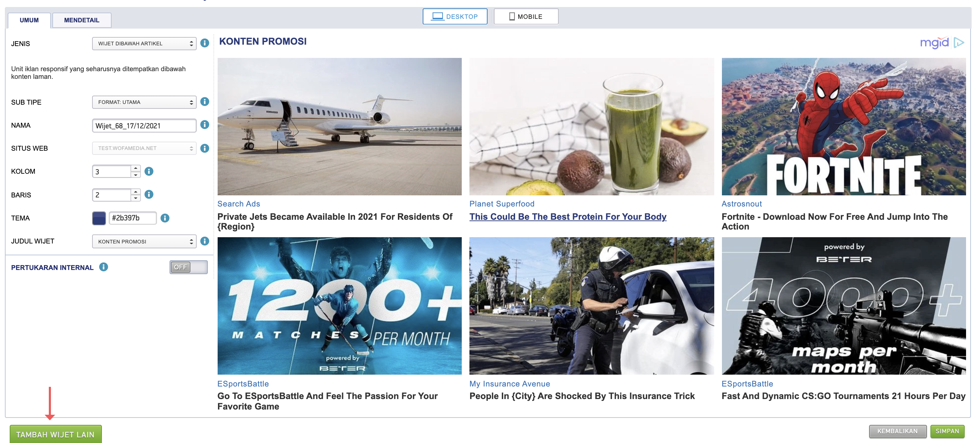Open the TEMA color swatch
Screen dimensions: 980x443
tap(99, 218)
